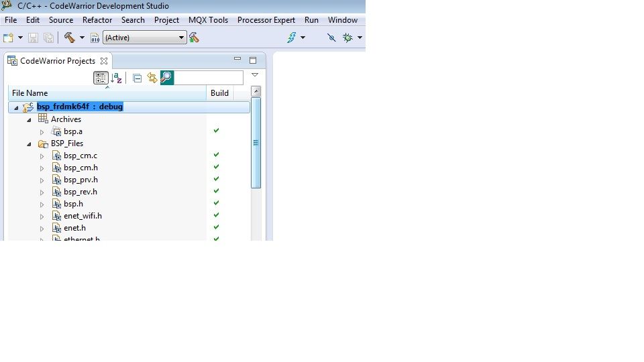Select the CodeWarrior Projects tab
Image resolution: width=644 pixels, height=362 pixels.
coord(57,61)
